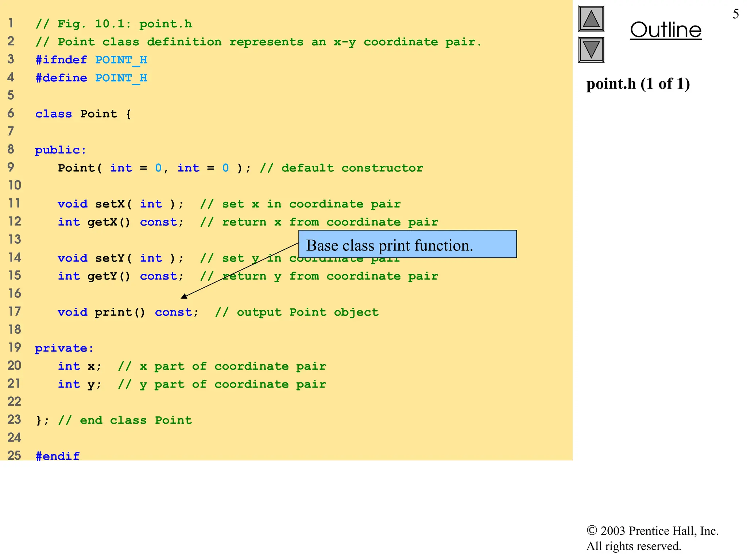Click the up triangle navigation button
Screen dimensions: 747x560
[x=591, y=19]
